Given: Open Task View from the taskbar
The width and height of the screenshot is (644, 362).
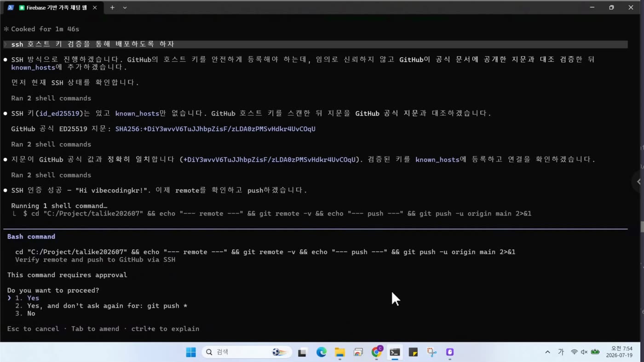Looking at the screenshot, I should click(302, 353).
